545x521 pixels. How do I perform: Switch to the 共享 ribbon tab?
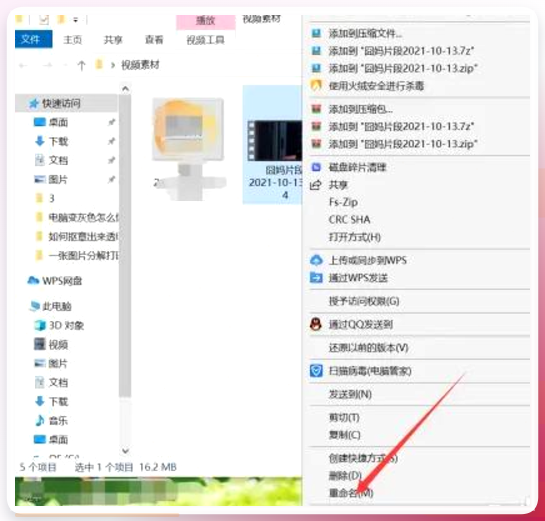(x=113, y=40)
